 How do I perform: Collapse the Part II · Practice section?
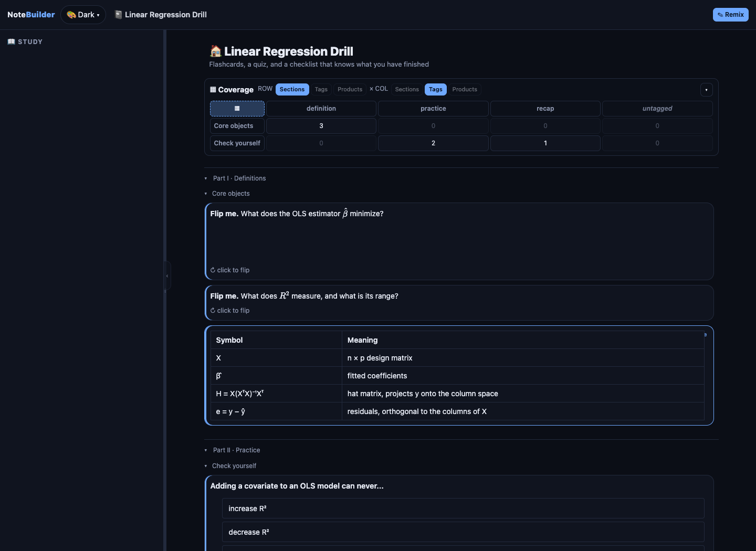(206, 450)
